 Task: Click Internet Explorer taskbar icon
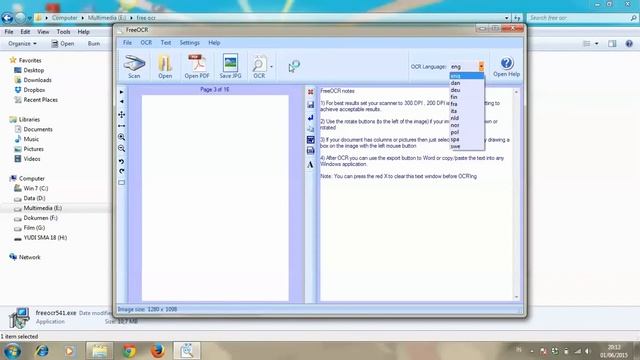42,351
